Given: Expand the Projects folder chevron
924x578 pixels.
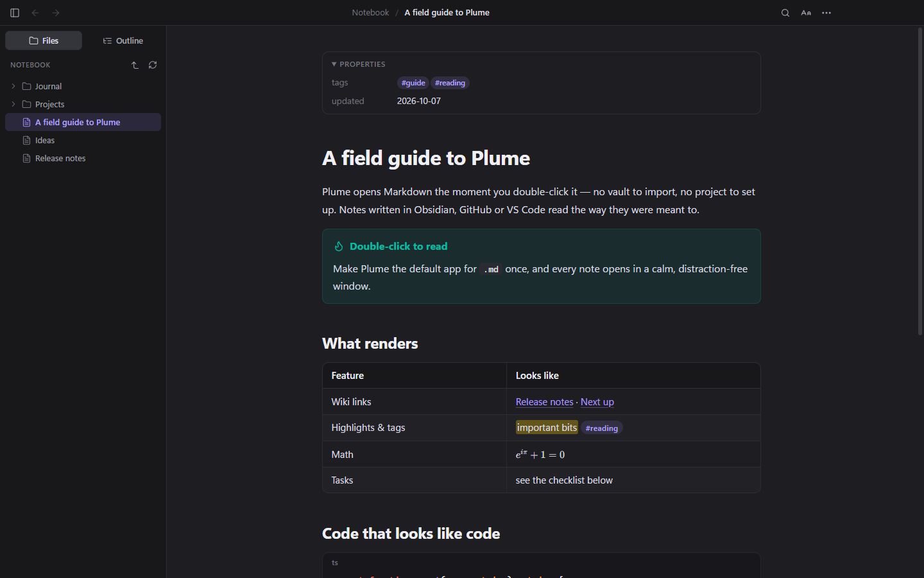Looking at the screenshot, I should [13, 104].
